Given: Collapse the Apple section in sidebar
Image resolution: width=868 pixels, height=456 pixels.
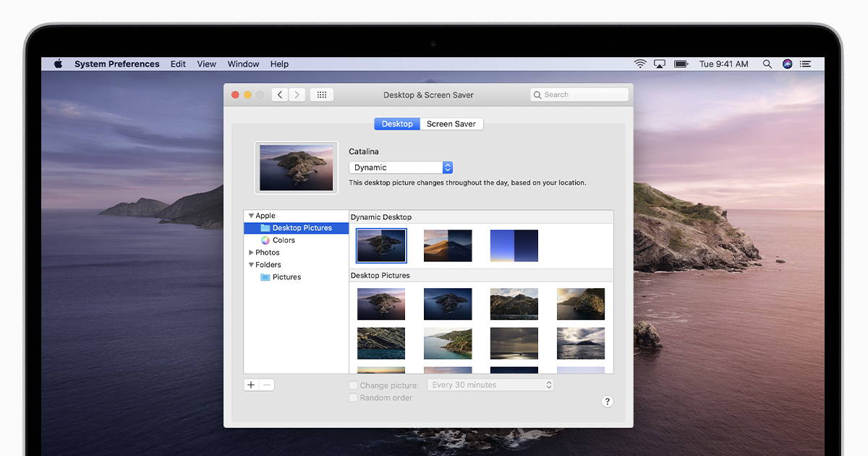Looking at the screenshot, I should [x=251, y=216].
